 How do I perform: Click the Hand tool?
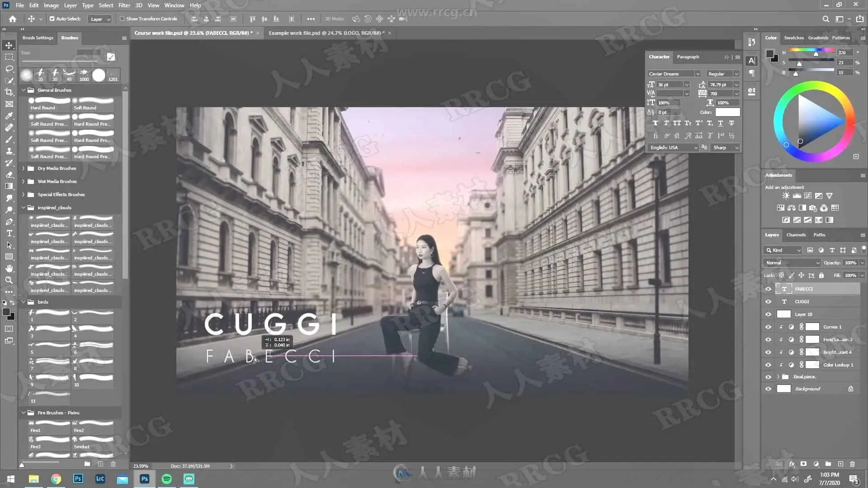click(x=9, y=268)
